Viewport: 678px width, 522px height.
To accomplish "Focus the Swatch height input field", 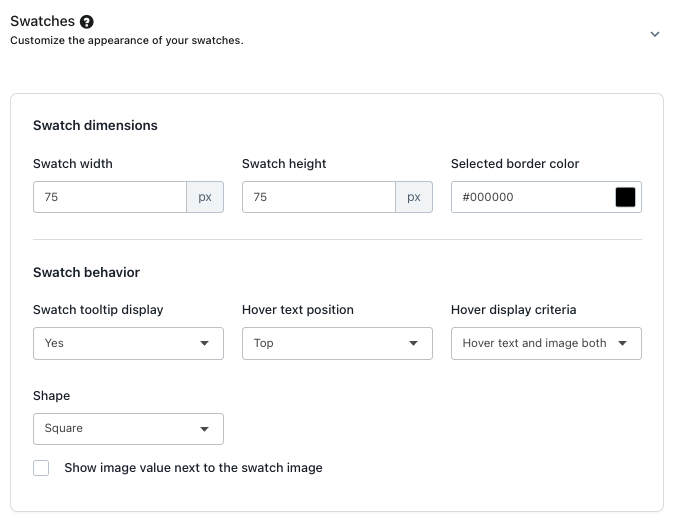I will point(319,197).
